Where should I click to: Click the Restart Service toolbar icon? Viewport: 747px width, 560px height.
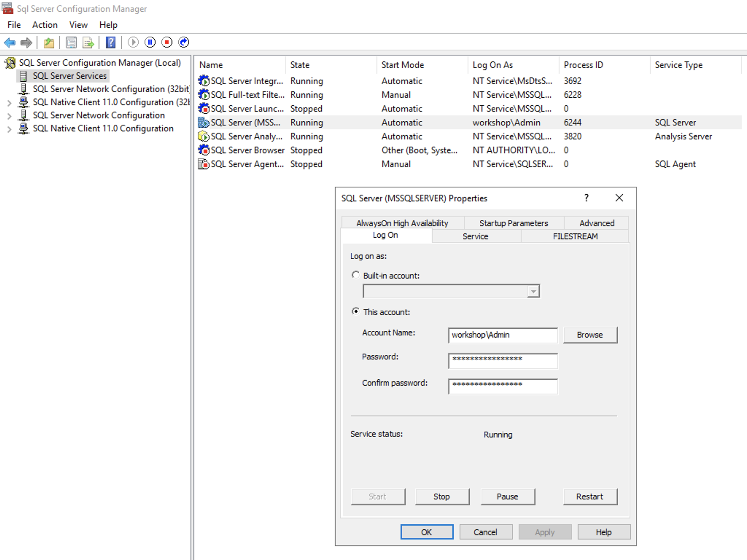183,42
